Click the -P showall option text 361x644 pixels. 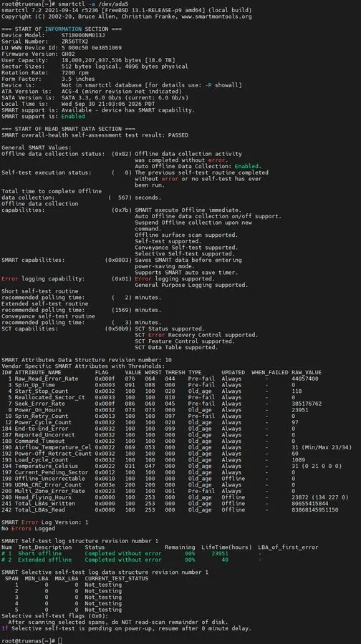pyautogui.click(x=223, y=85)
